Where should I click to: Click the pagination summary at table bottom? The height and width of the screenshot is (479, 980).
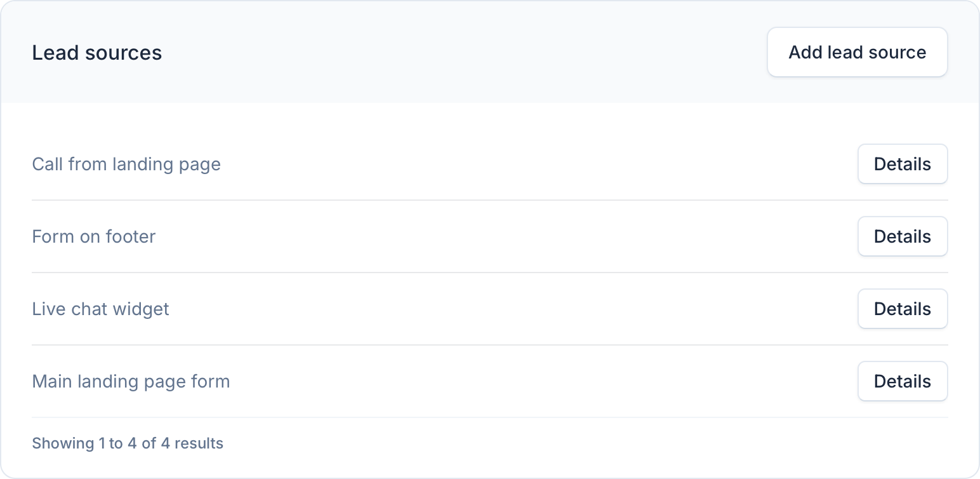(128, 443)
